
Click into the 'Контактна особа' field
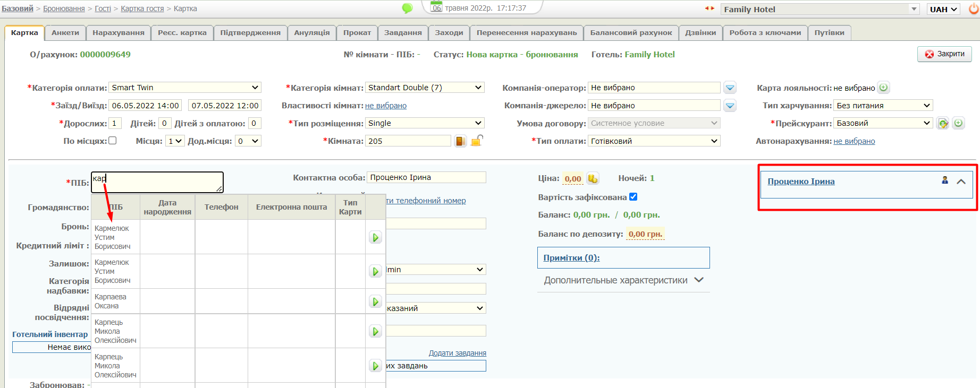tap(426, 177)
